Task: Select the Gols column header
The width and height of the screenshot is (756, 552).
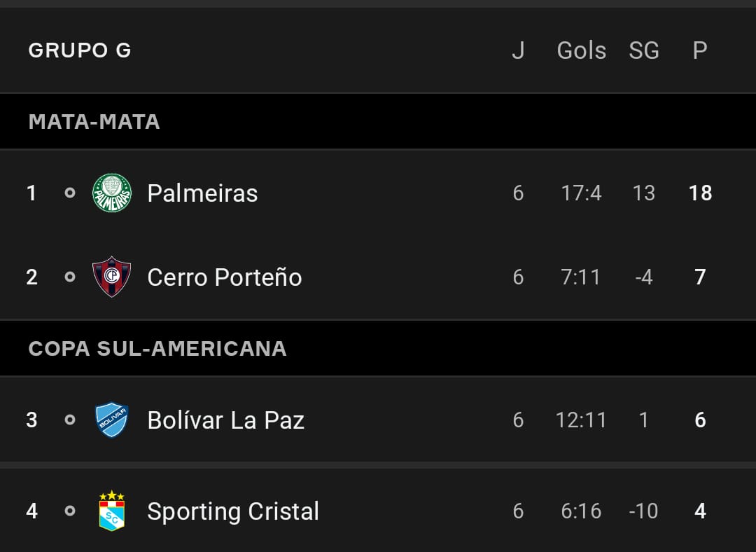Action: 582,50
